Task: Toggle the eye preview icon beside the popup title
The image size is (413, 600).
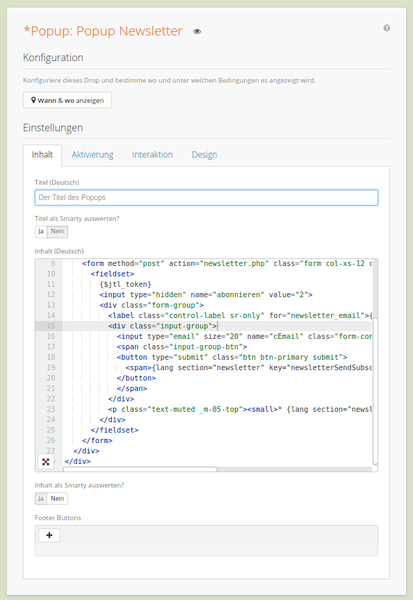Action: 197,31
